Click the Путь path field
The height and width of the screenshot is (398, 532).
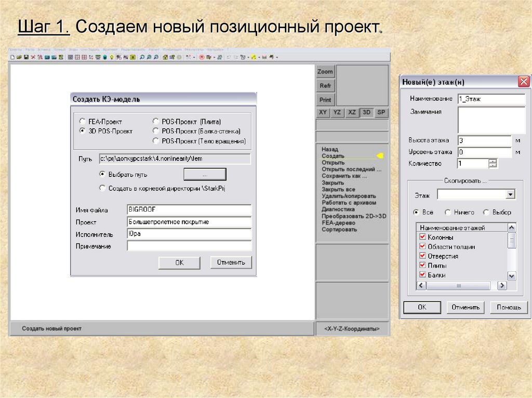[x=175, y=158]
